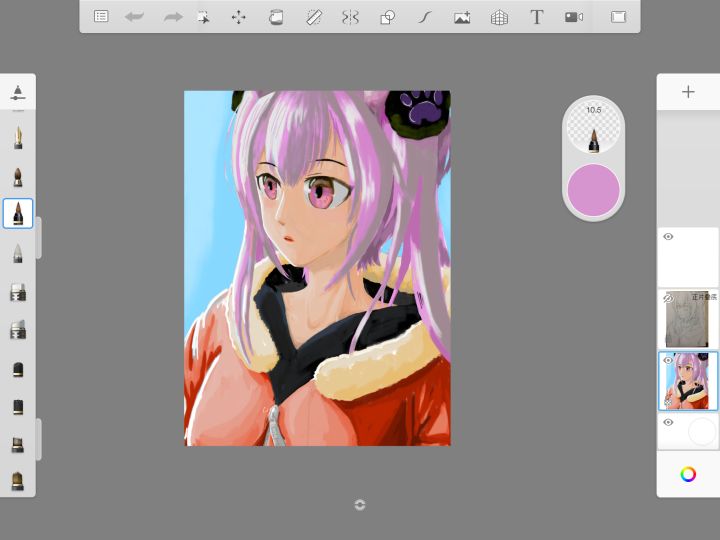
Task: Open the Brush Library at palette top
Action: [17, 92]
